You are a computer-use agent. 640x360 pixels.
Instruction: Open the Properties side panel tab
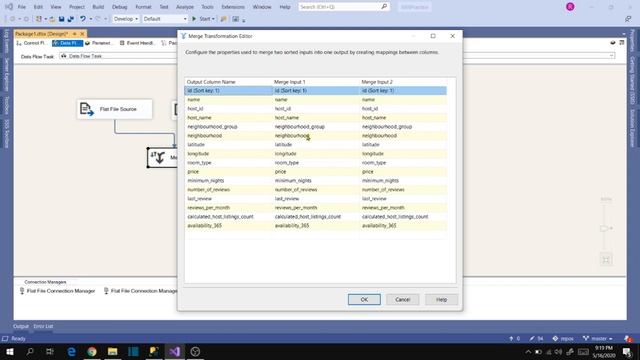633,41
